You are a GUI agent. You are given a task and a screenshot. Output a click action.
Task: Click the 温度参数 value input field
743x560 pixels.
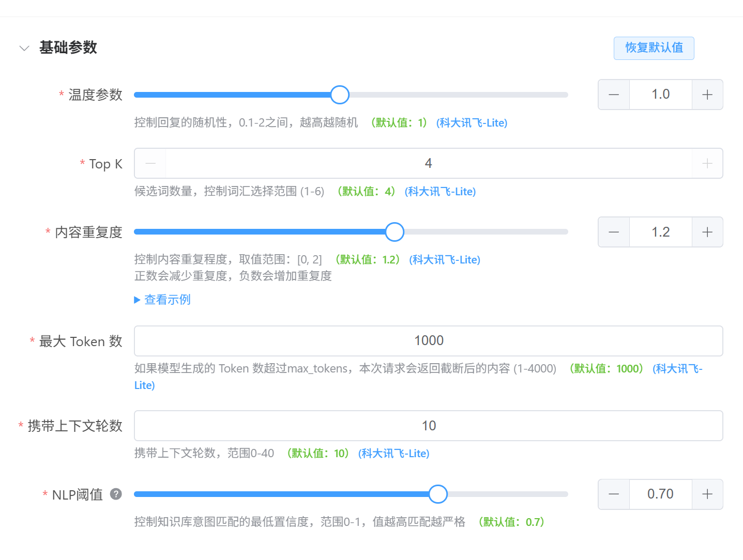pos(660,95)
